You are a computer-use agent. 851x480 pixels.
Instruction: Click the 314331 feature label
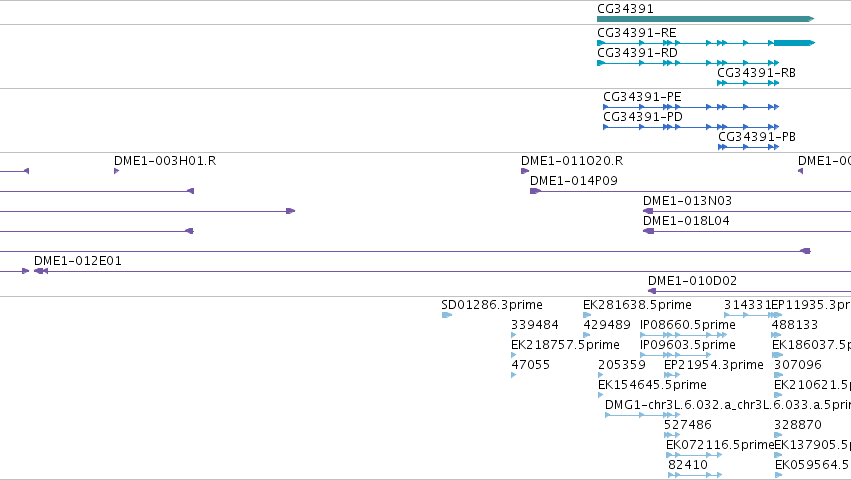[x=747, y=305]
